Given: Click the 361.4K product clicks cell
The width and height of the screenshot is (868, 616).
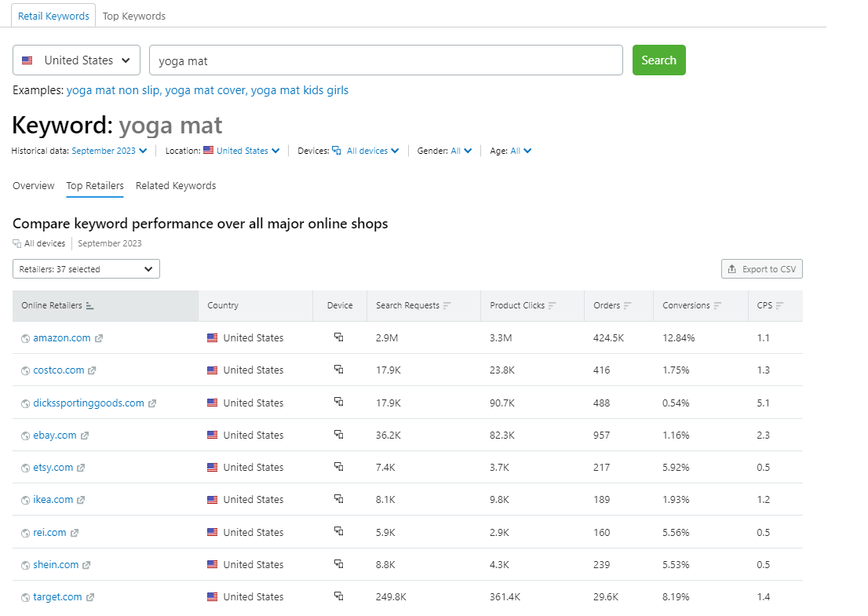Looking at the screenshot, I should 505,596.
